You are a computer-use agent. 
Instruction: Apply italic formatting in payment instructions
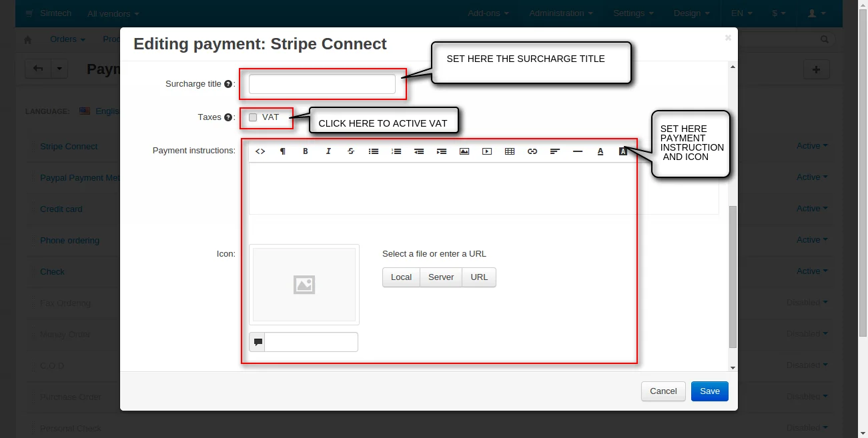point(328,151)
